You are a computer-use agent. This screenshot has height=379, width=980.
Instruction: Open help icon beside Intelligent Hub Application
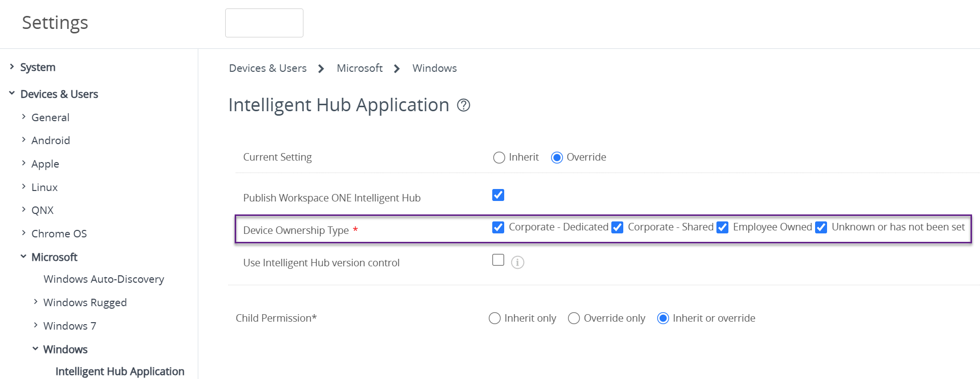click(463, 105)
